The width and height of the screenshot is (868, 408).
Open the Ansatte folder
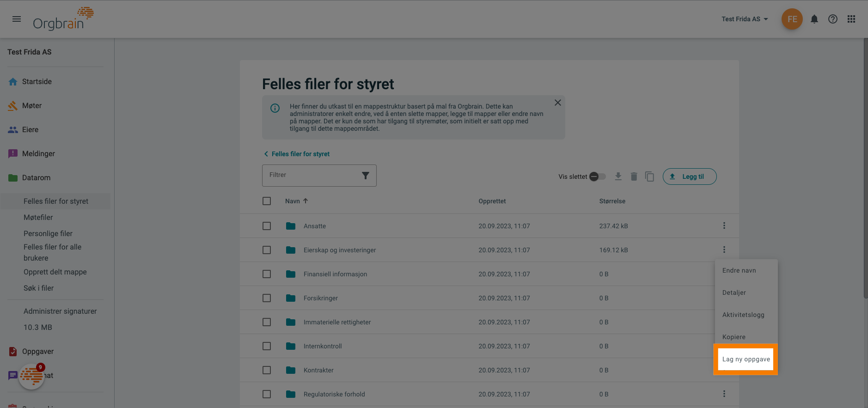click(315, 226)
